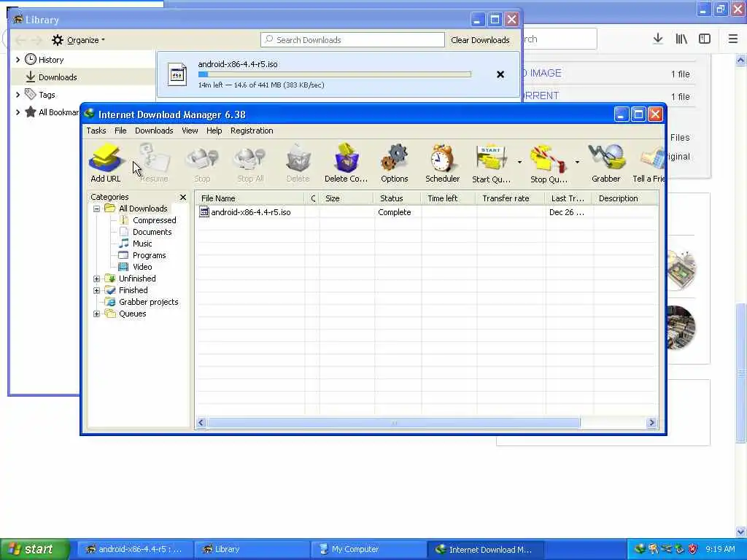The image size is (747, 560).
Task: Click the Tell a Friend icon
Action: [x=649, y=163]
